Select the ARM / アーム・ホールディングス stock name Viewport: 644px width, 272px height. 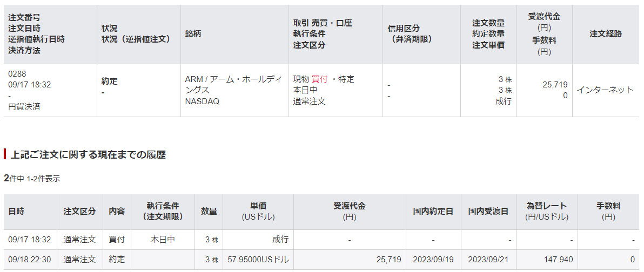point(233,84)
